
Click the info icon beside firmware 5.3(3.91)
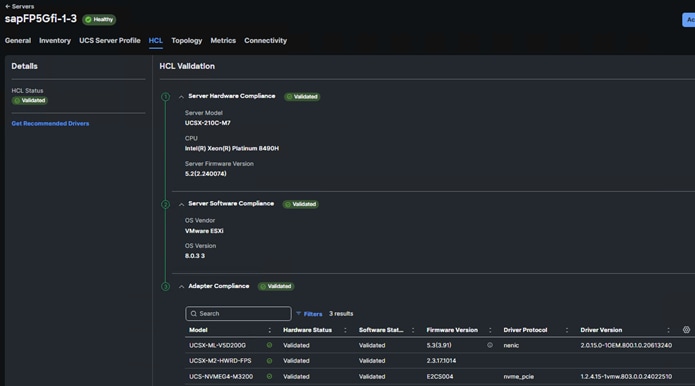tap(490, 345)
